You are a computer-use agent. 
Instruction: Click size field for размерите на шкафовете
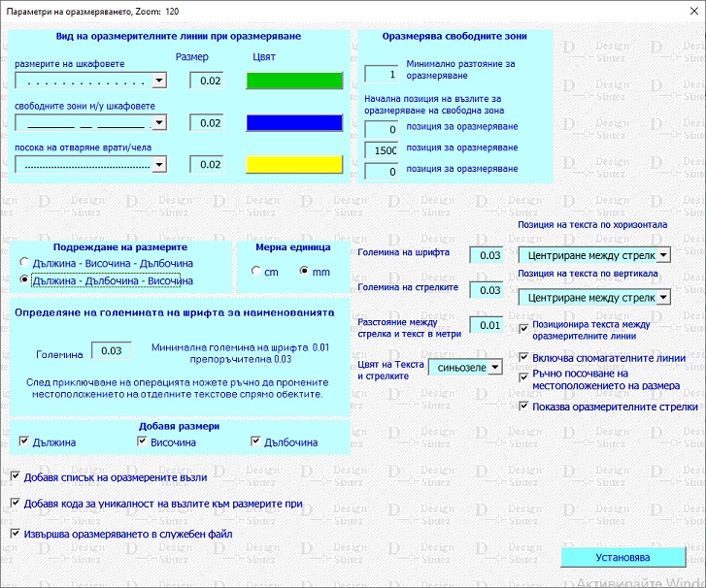tap(207, 81)
